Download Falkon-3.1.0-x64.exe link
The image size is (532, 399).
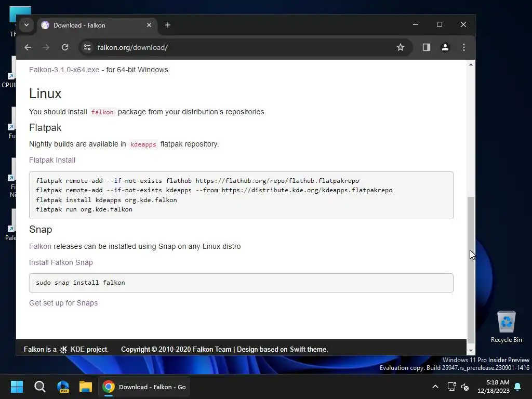coord(64,70)
